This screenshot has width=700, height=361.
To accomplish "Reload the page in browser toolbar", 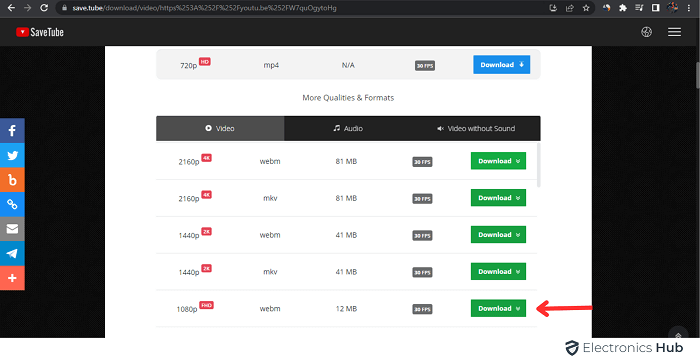I will point(43,8).
